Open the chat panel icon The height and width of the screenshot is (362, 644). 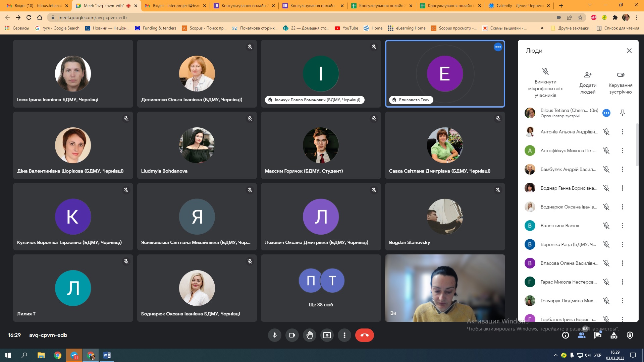point(597,335)
